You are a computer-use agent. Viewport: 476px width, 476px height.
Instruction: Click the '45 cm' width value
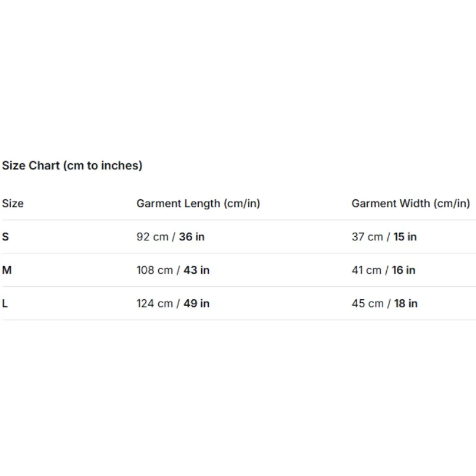[x=368, y=303]
